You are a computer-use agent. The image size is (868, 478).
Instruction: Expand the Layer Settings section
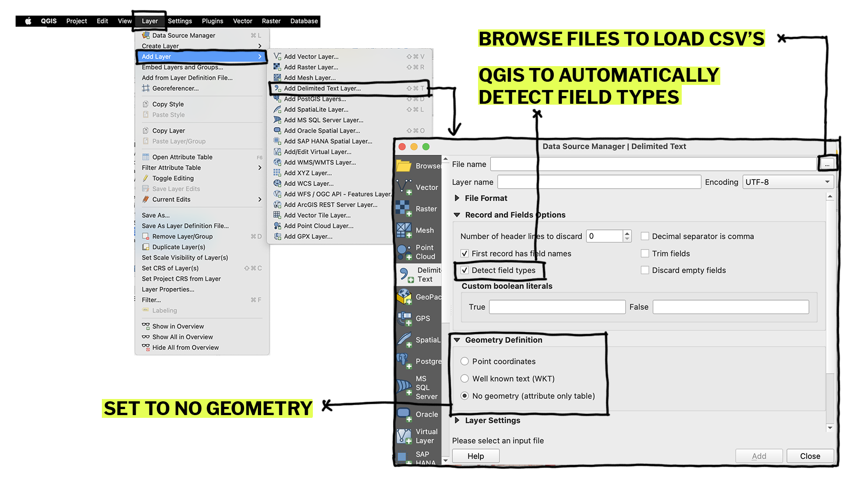457,421
